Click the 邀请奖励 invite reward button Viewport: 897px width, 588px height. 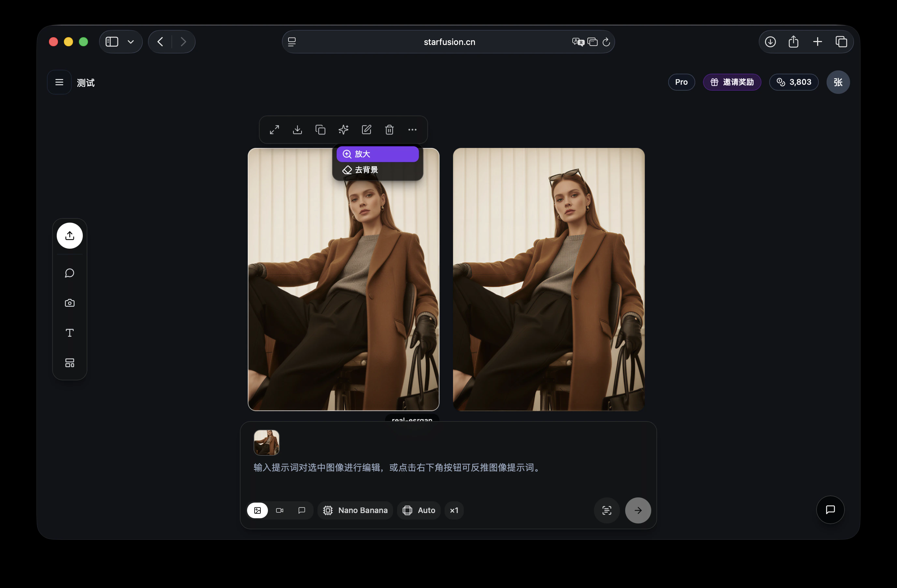tap(732, 82)
